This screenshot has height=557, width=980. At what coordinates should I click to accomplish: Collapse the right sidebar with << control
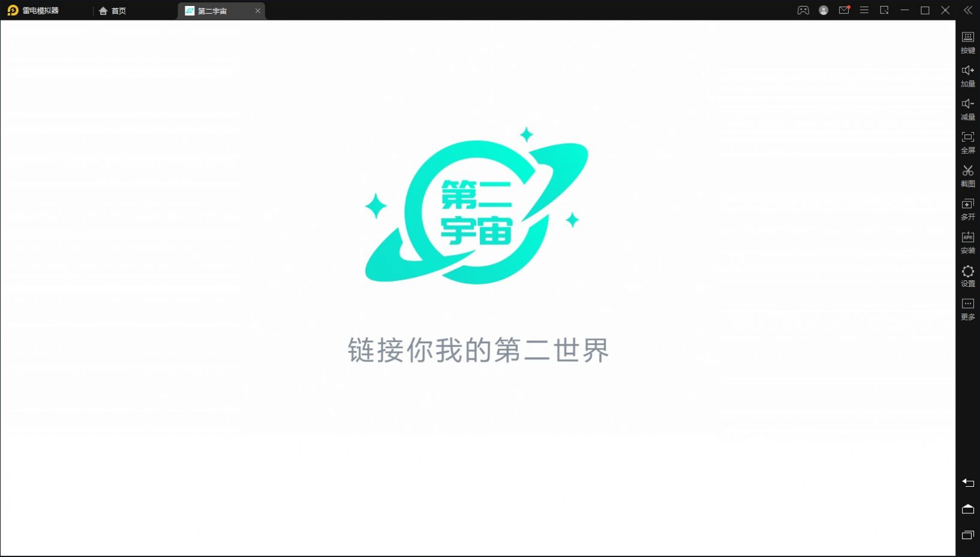pyautogui.click(x=968, y=10)
